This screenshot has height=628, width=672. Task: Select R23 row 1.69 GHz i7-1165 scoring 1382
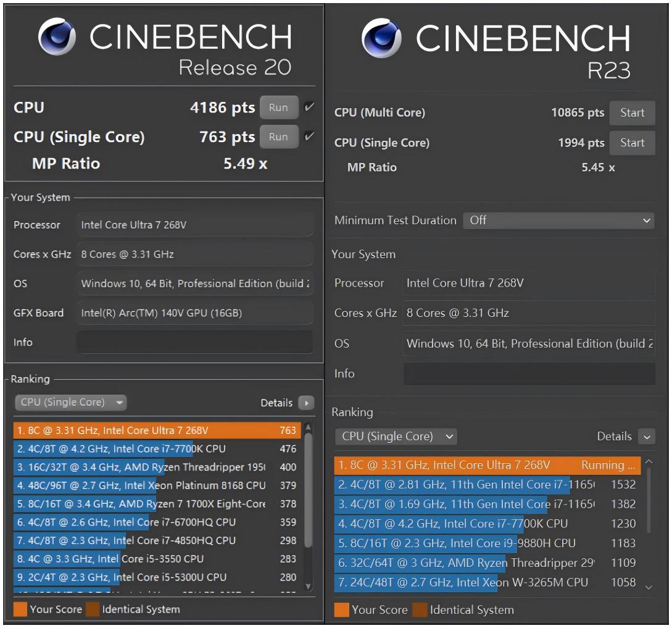(x=487, y=504)
